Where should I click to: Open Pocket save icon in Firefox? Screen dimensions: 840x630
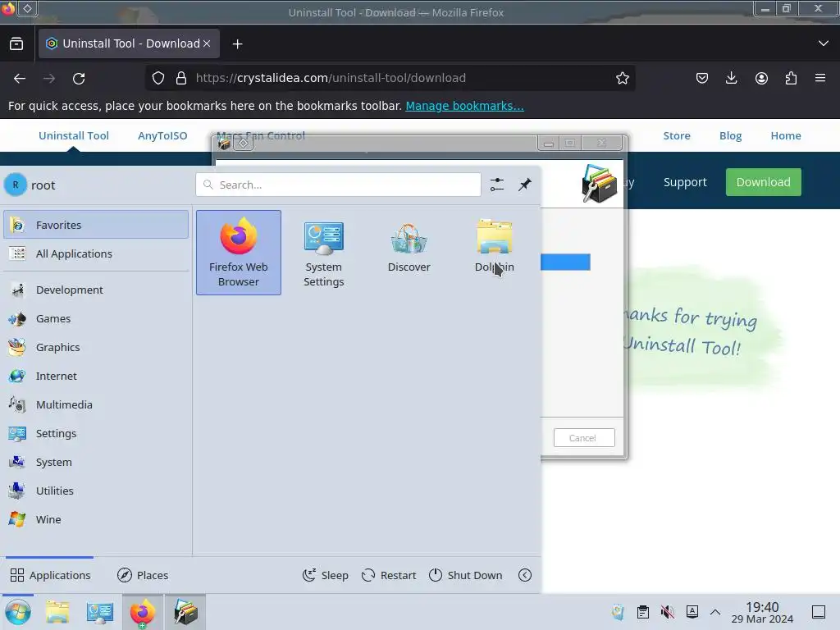[702, 78]
